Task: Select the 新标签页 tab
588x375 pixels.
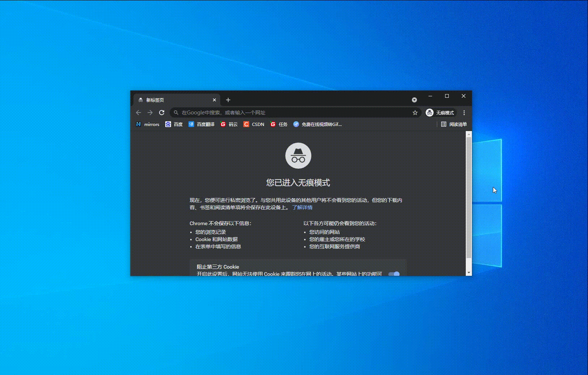Action: (x=177, y=100)
